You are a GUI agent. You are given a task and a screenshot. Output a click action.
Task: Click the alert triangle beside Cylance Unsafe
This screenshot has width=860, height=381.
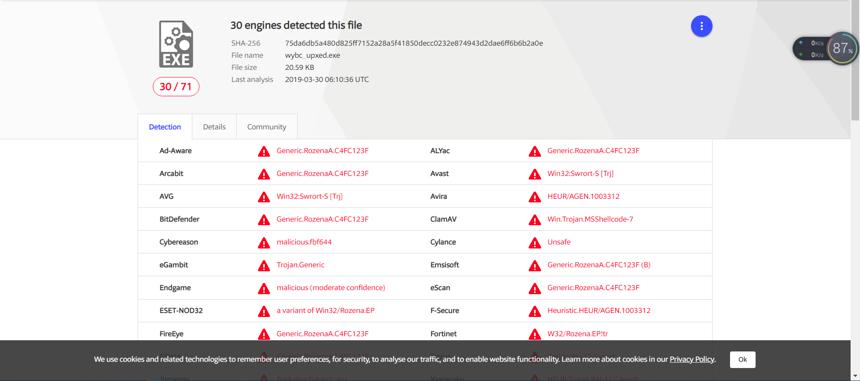click(535, 242)
